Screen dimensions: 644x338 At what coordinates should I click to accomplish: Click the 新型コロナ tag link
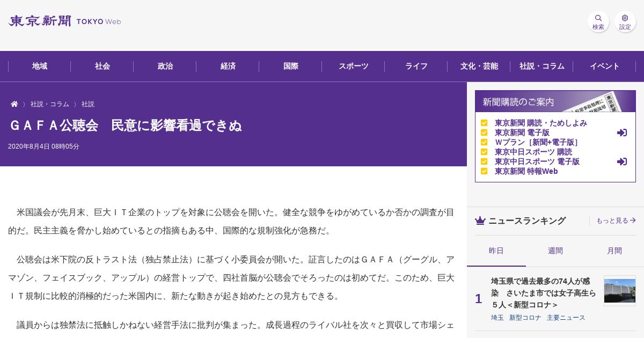525,318
